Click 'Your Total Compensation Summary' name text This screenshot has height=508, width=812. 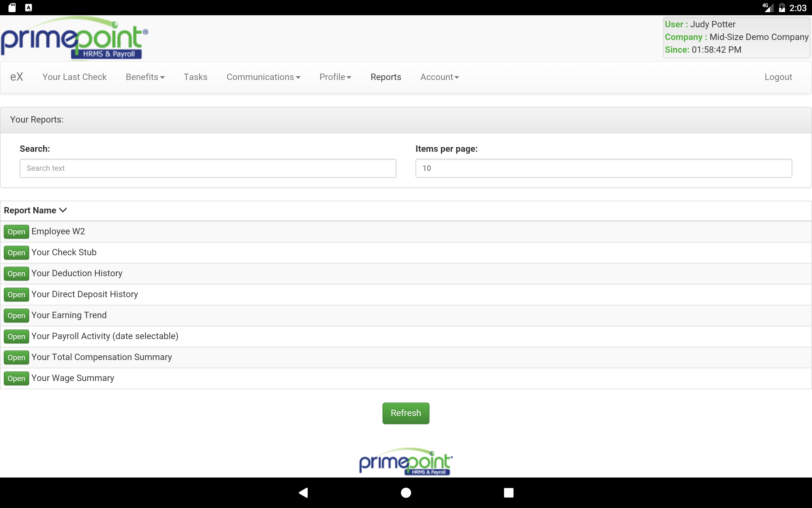click(x=101, y=357)
